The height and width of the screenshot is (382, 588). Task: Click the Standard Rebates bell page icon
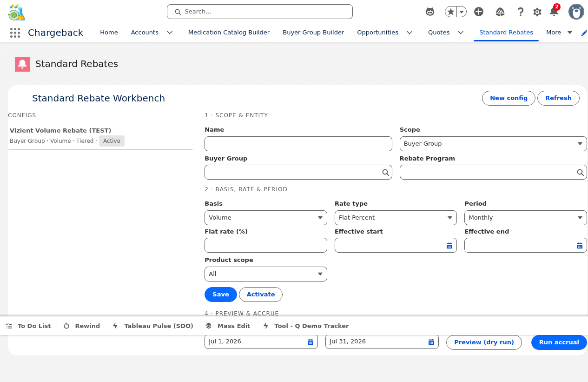pos(22,64)
